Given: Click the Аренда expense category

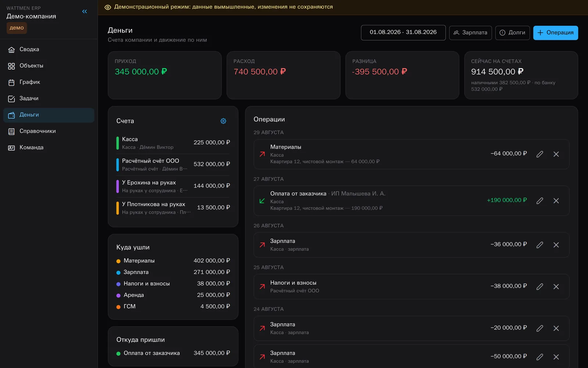Looking at the screenshot, I should [x=173, y=295].
